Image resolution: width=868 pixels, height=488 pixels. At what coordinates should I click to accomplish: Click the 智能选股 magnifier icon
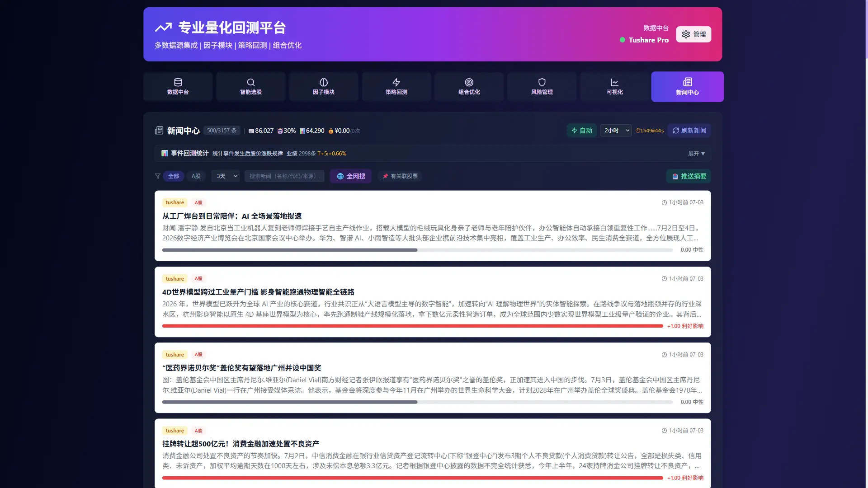click(x=251, y=82)
